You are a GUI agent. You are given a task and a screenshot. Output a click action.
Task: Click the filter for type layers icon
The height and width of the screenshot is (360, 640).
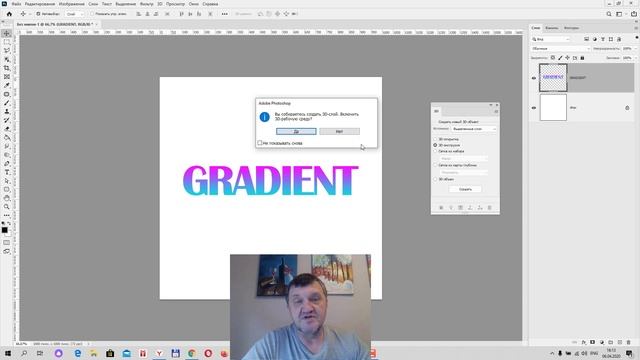pyautogui.click(x=603, y=39)
